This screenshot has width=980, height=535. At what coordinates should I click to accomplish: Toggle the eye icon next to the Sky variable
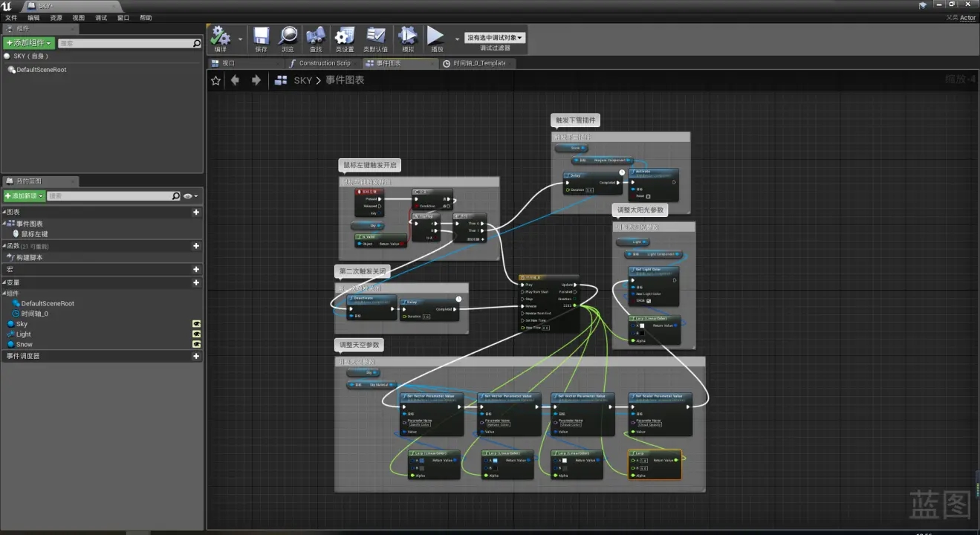click(196, 324)
